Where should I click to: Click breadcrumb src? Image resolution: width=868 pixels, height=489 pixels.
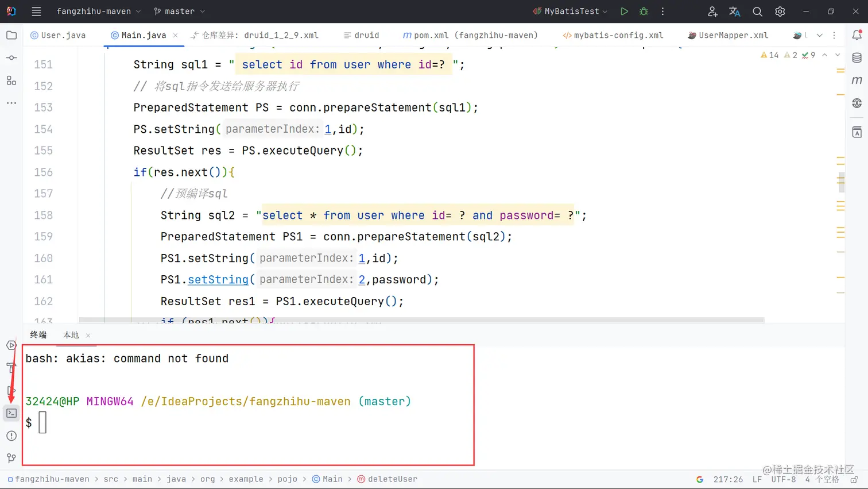click(x=111, y=479)
